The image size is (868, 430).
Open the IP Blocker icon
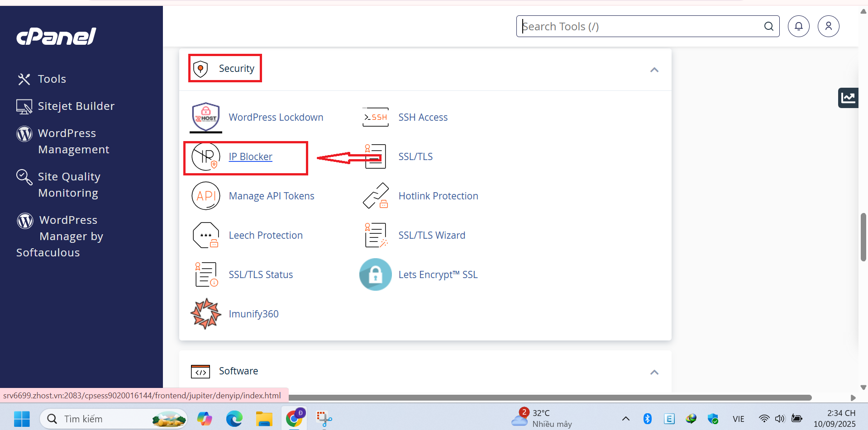coord(206,157)
